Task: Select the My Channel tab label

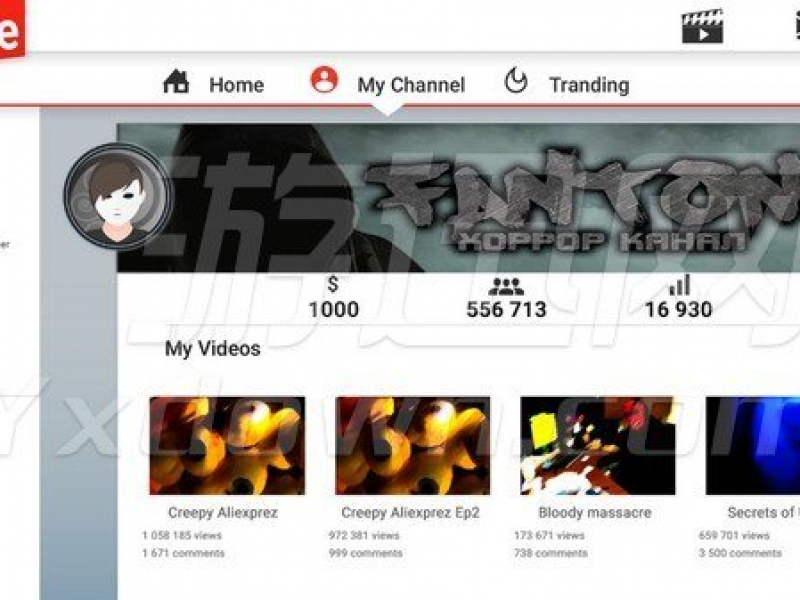Action: (x=411, y=85)
